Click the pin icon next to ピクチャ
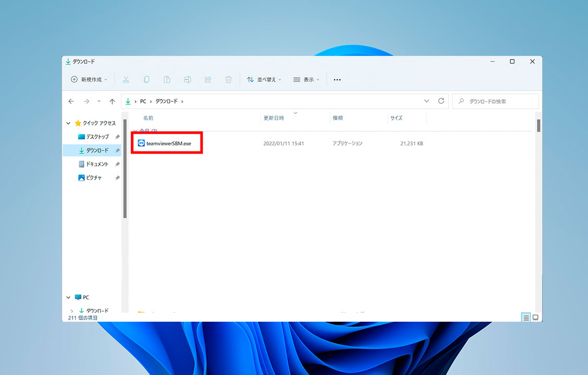 pyautogui.click(x=117, y=178)
